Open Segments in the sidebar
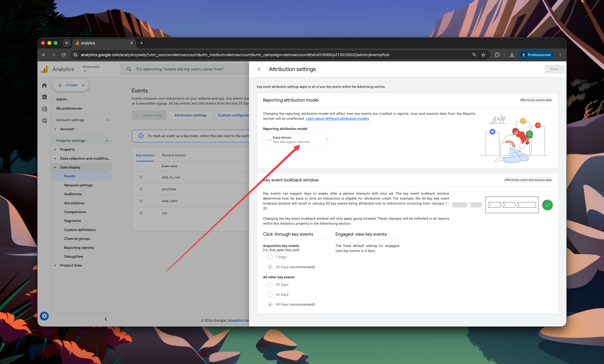The image size is (604, 364). click(x=72, y=221)
